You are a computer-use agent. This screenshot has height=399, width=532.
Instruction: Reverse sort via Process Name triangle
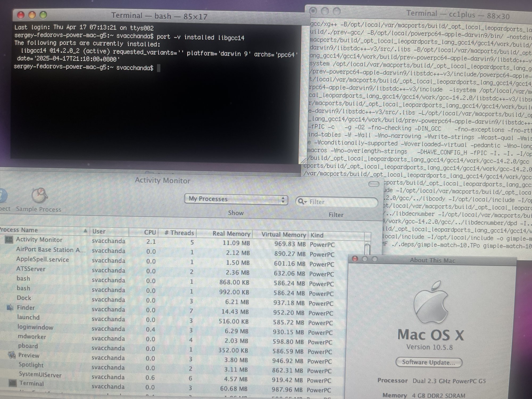pos(85,231)
